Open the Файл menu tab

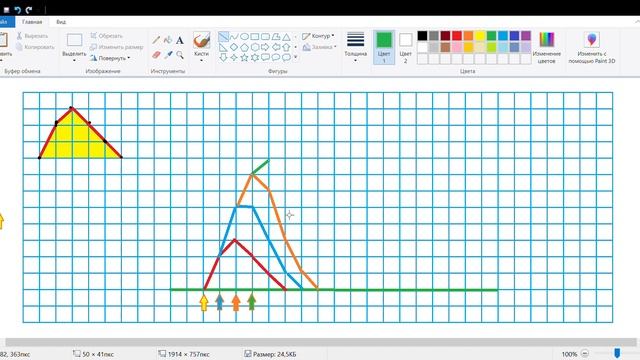(x=6, y=22)
